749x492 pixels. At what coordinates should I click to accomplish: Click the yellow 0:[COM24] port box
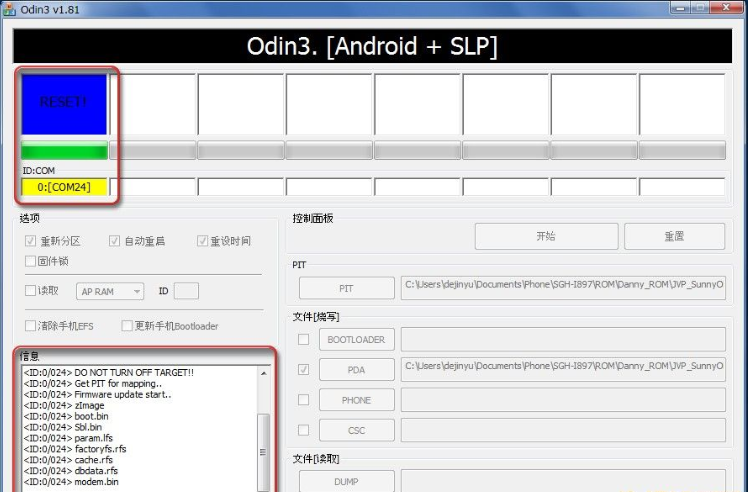tap(64, 187)
